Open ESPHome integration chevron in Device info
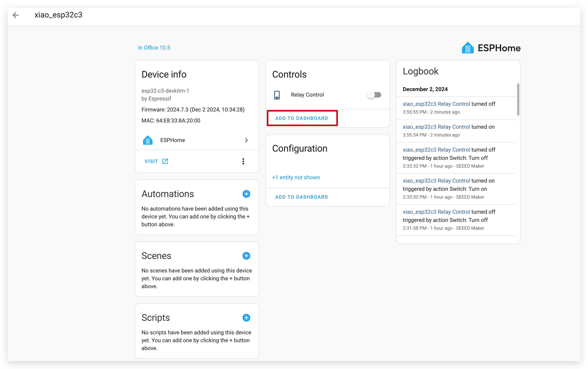The width and height of the screenshot is (588, 369). pyautogui.click(x=246, y=140)
